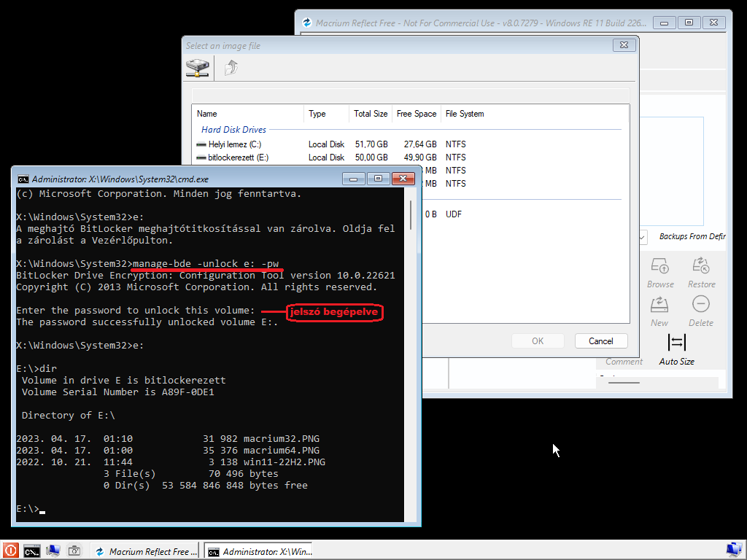The image size is (747, 560).
Task: Click Macrium Reflect title bar logo icon
Action: (x=307, y=23)
